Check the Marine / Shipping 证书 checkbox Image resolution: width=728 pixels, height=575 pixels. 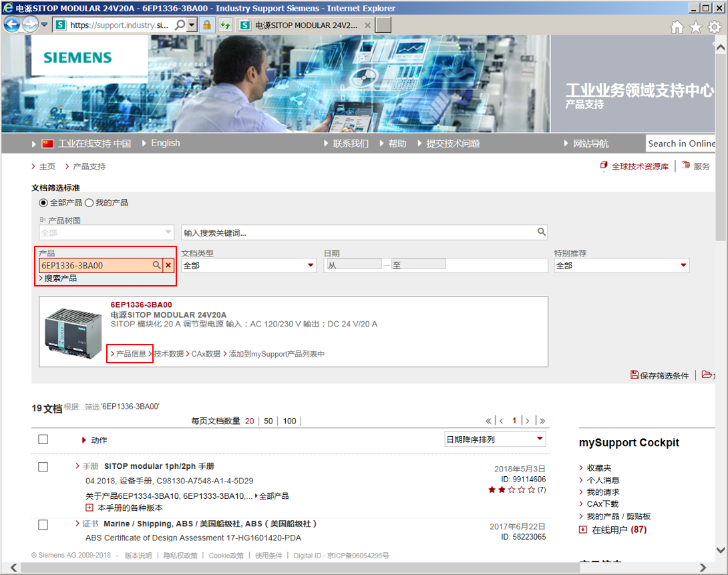(43, 524)
